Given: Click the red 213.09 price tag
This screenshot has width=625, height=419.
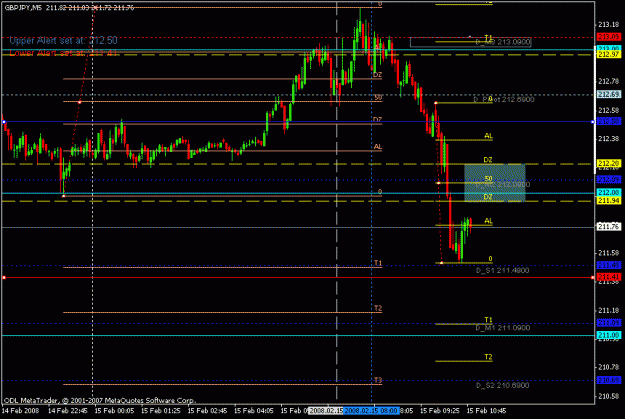Looking at the screenshot, I should tap(608, 37).
